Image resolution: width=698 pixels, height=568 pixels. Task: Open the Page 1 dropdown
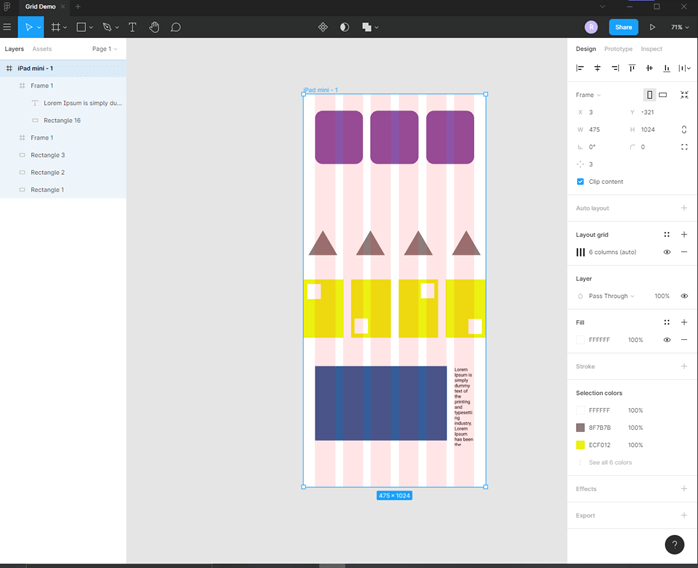[x=104, y=48]
